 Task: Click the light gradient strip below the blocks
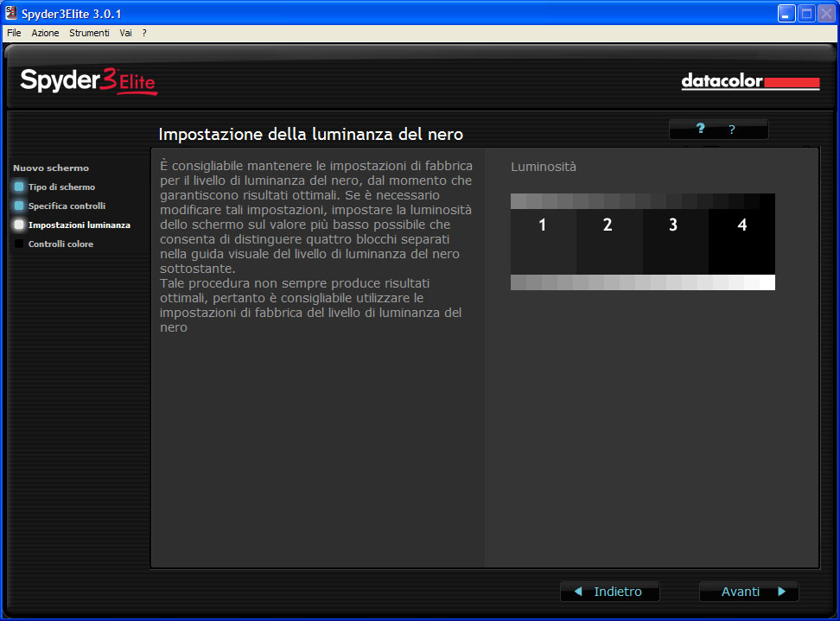pyautogui.click(x=643, y=282)
